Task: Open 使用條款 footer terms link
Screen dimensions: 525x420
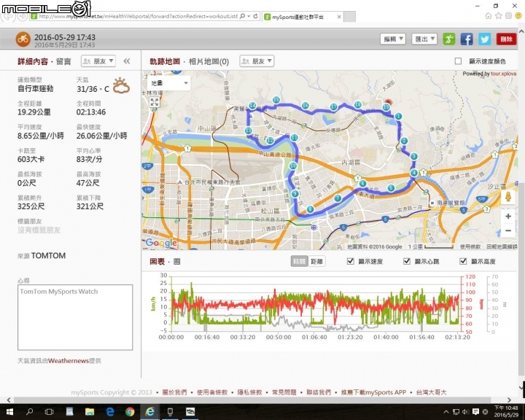Action: pos(212,392)
